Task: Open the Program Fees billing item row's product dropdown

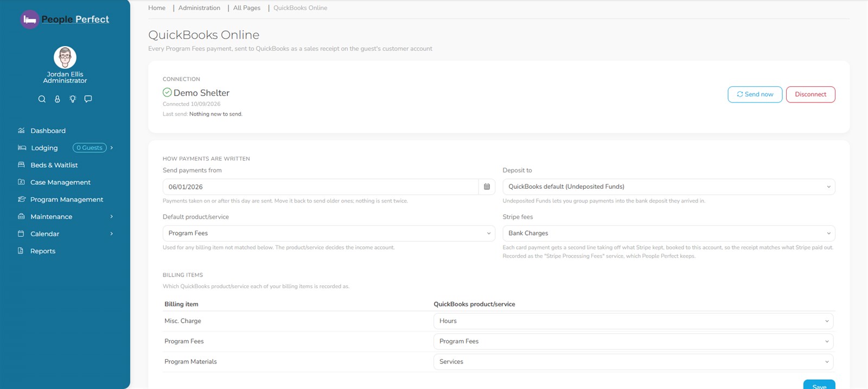Action: click(x=633, y=341)
